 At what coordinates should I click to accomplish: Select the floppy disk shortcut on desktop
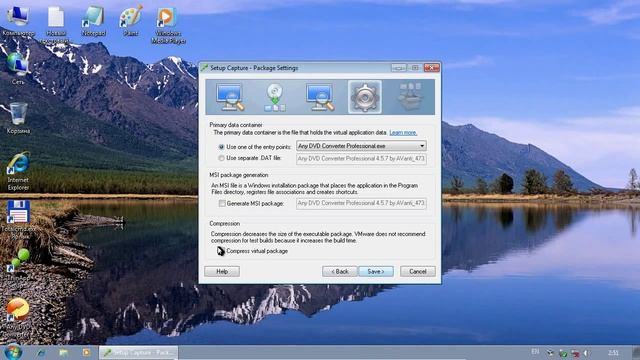coord(18,220)
